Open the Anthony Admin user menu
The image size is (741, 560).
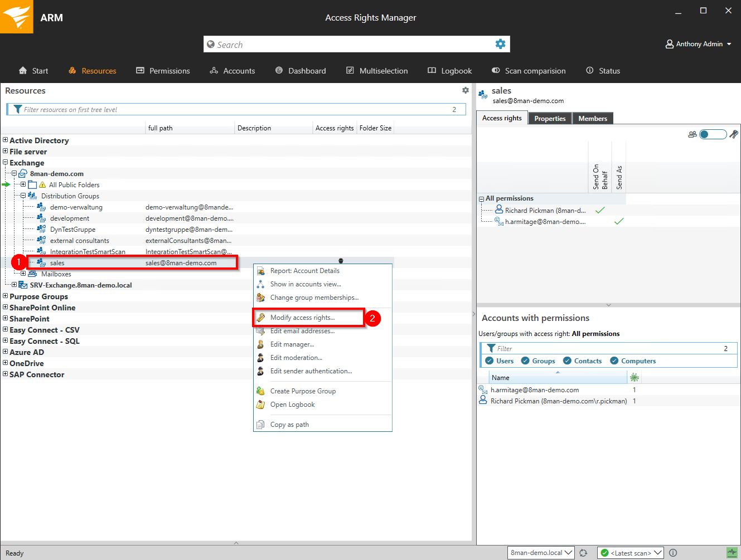[x=698, y=44]
